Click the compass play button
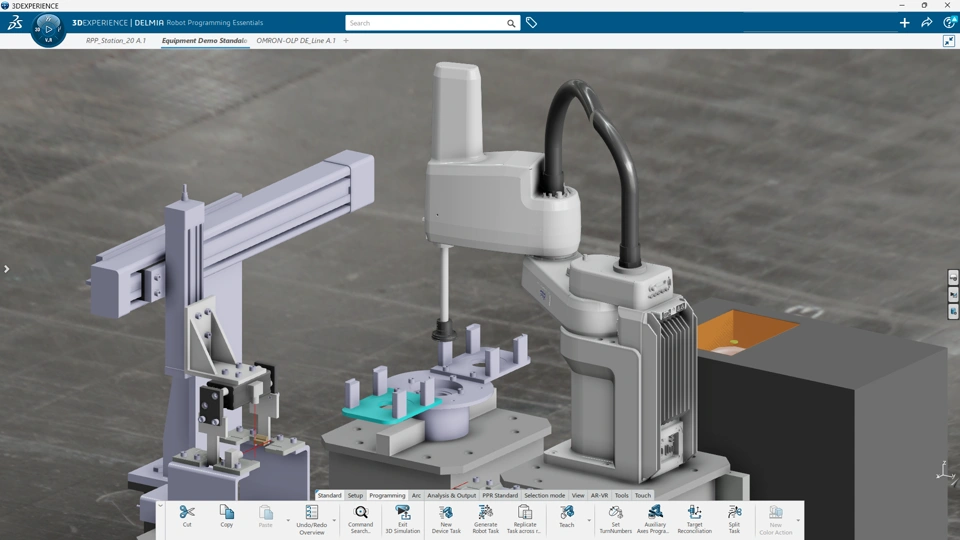The image size is (960, 540). tap(49, 29)
